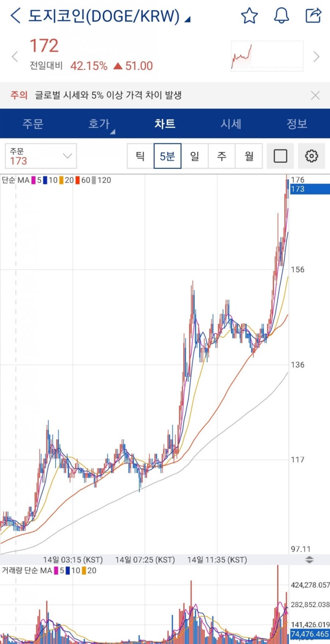Go to previous coin with left chevron

tap(15, 57)
